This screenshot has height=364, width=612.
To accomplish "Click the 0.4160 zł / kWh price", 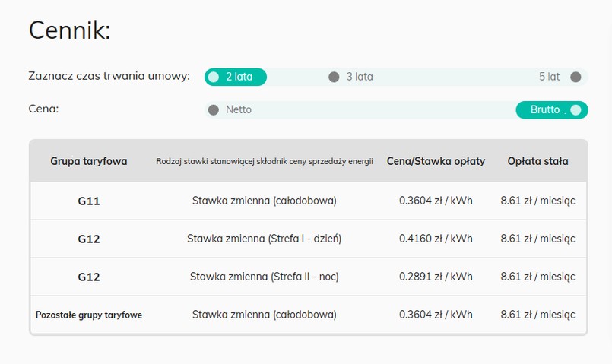I will coord(436,239).
